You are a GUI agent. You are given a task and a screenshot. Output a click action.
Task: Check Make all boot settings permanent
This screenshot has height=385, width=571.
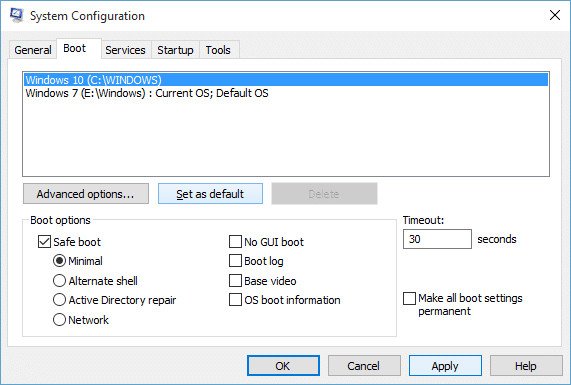409,298
